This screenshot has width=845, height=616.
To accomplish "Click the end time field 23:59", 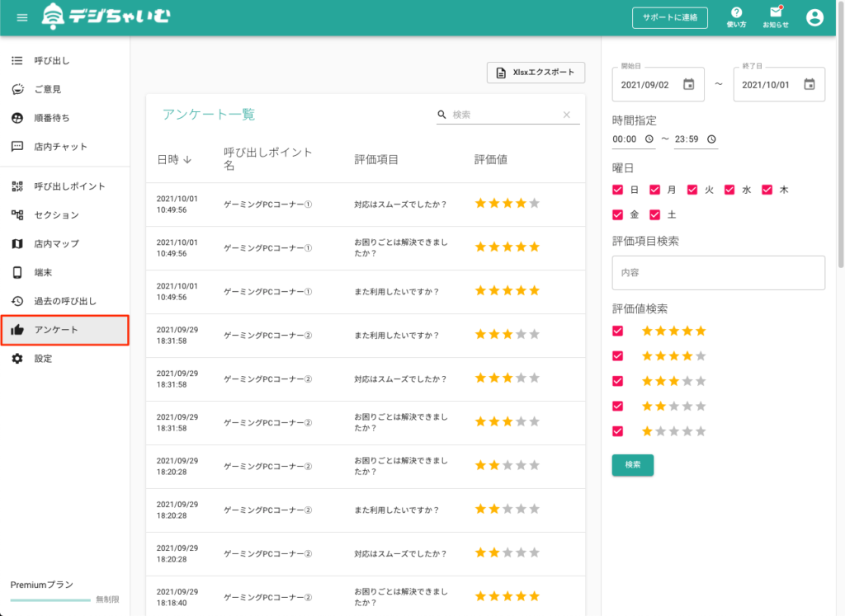I will pos(696,139).
